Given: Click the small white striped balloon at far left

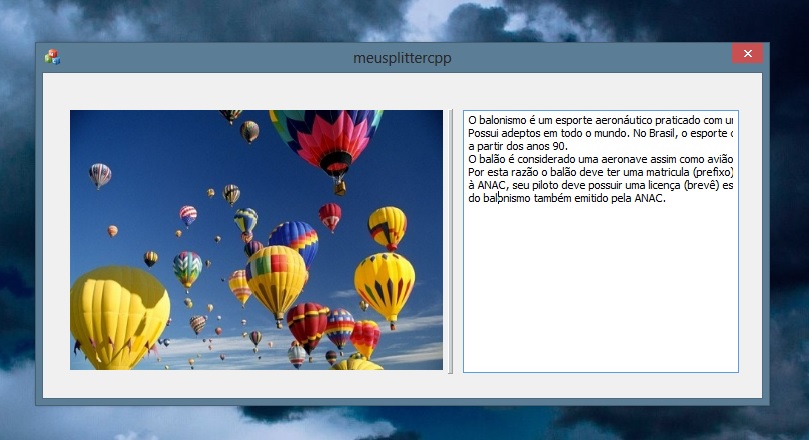Looking at the screenshot, I should [100, 175].
